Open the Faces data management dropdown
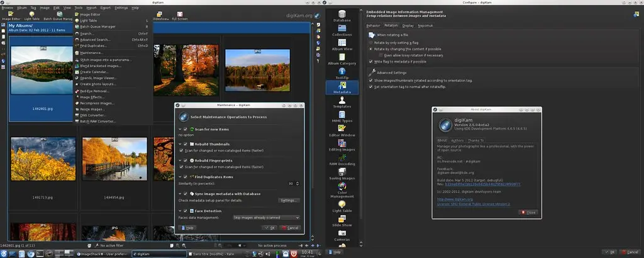The width and height of the screenshot is (644, 258). coord(266,217)
